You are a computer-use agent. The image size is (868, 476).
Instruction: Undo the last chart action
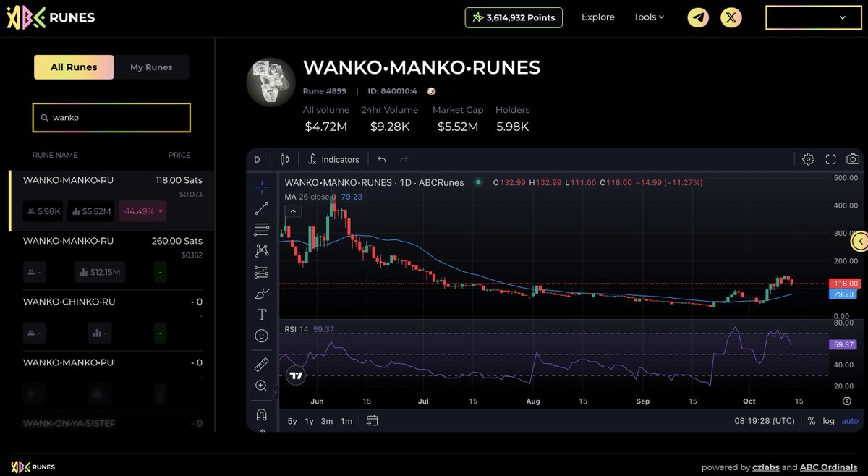click(382, 159)
